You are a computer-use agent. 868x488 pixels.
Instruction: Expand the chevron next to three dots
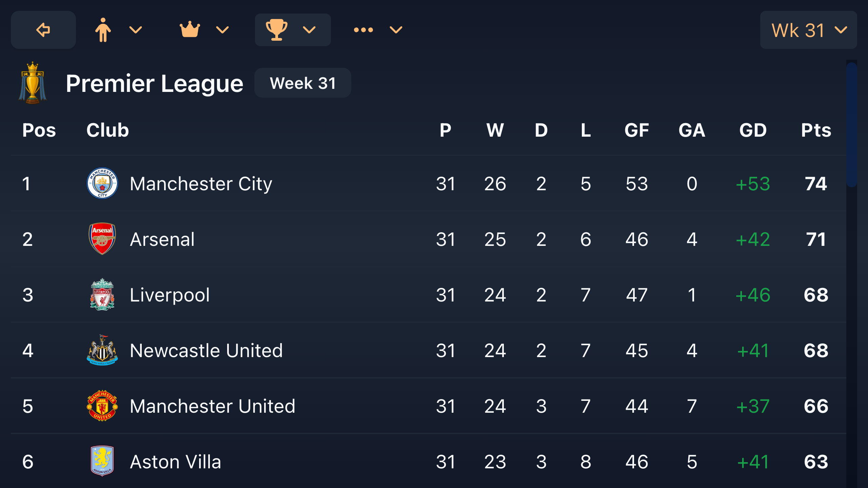click(x=396, y=30)
